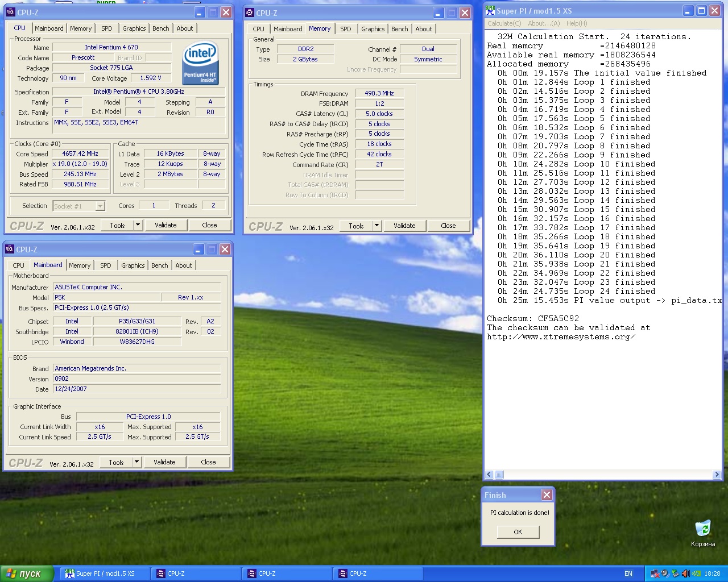
Task: Expand Tools dropdown arrow in CPU-Z Mainboard window
Action: [136, 462]
